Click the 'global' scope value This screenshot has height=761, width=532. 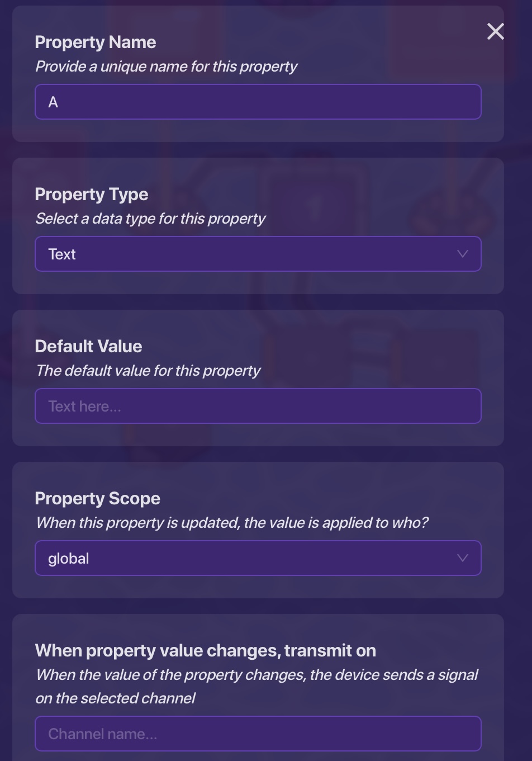pyautogui.click(x=69, y=559)
